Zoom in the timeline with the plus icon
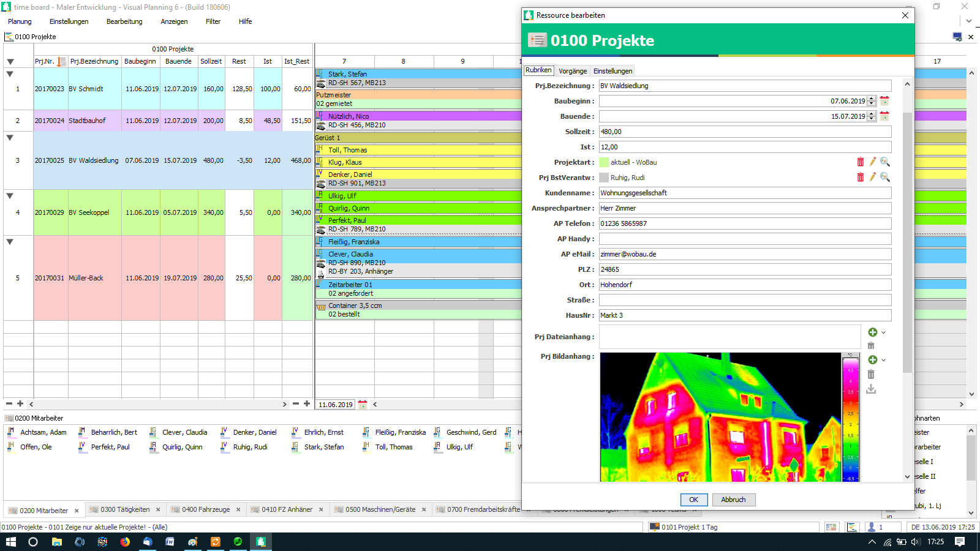Screen dimensions: 980x551 point(307,404)
